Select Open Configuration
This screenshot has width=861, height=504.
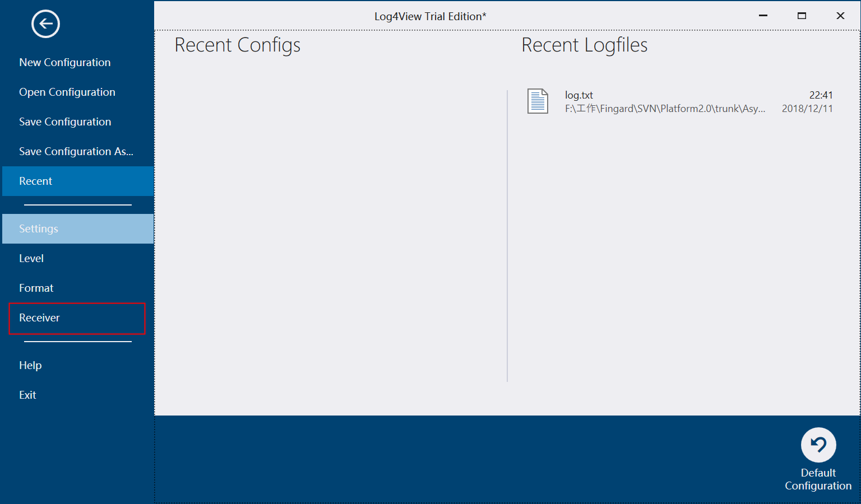[x=67, y=92]
